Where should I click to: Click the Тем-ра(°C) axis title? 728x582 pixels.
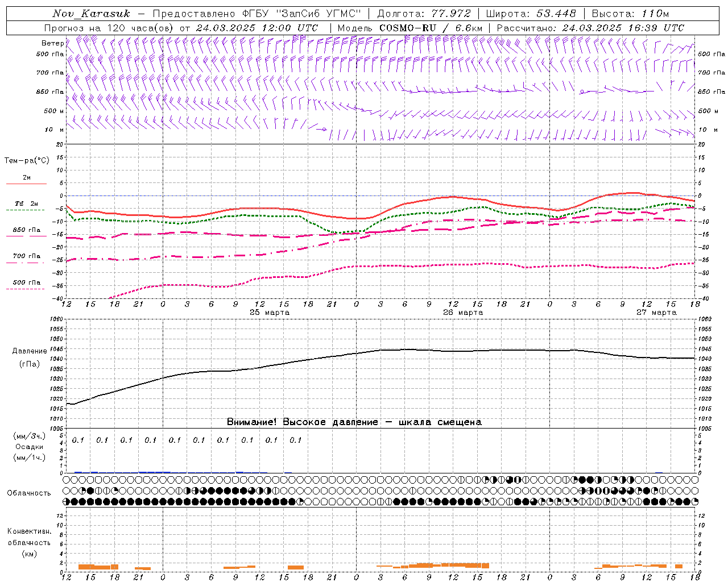point(27,161)
